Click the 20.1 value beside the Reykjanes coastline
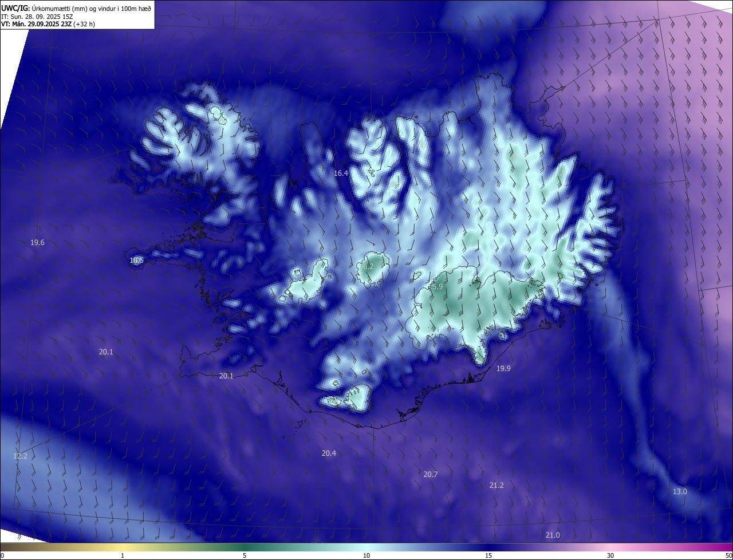 tap(226, 376)
